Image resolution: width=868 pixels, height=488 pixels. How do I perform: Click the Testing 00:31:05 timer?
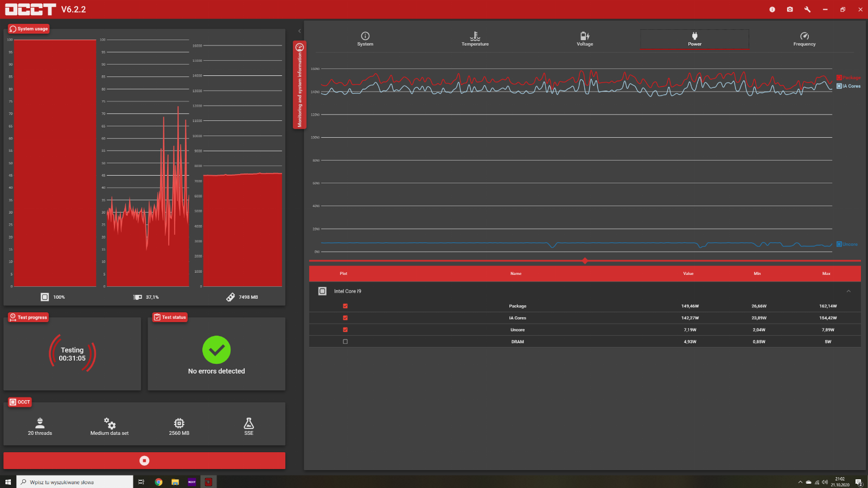(x=72, y=354)
